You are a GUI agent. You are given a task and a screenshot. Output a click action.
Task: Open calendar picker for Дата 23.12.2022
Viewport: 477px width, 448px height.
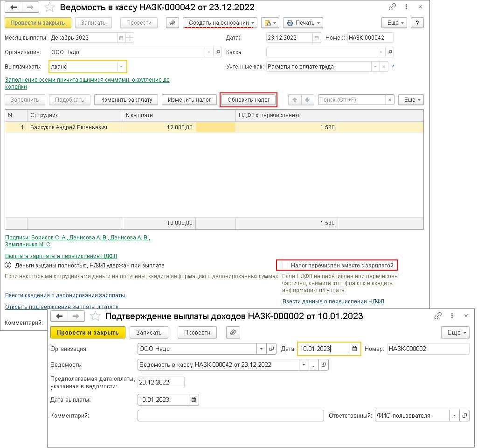point(317,38)
